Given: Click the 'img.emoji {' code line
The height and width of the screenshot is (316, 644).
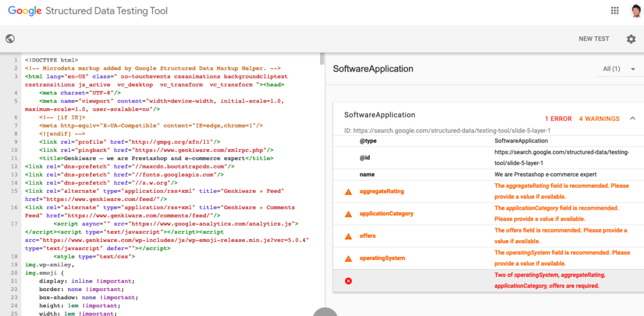Looking at the screenshot, I should (45, 273).
